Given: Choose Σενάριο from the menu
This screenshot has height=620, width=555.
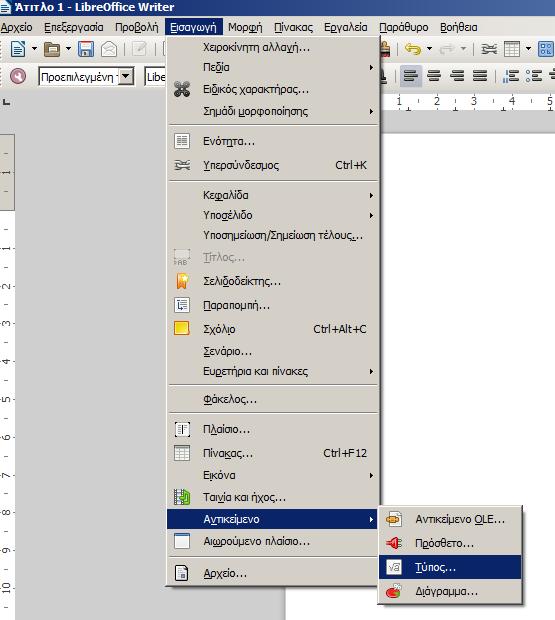Looking at the screenshot, I should point(273,352).
